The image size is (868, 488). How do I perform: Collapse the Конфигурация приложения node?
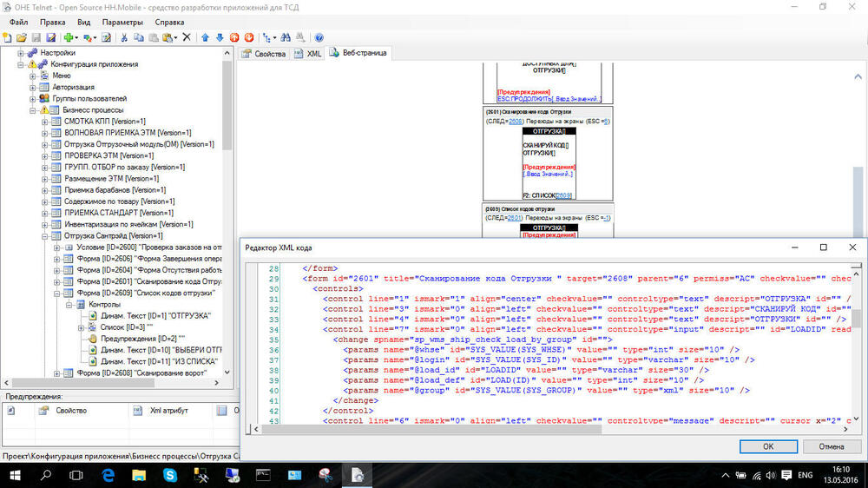click(x=21, y=65)
